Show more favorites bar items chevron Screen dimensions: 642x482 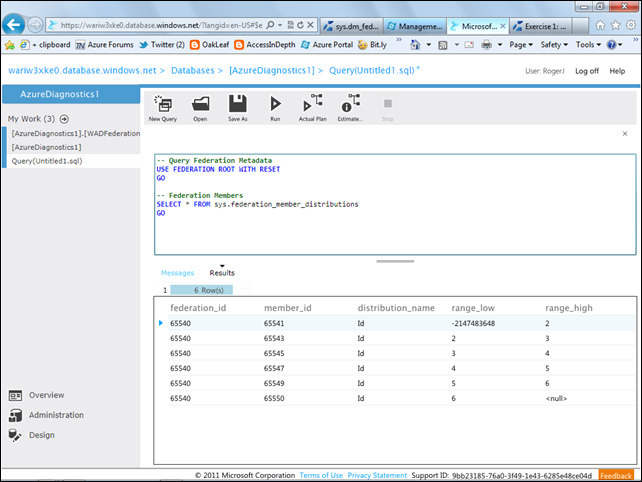(399, 40)
